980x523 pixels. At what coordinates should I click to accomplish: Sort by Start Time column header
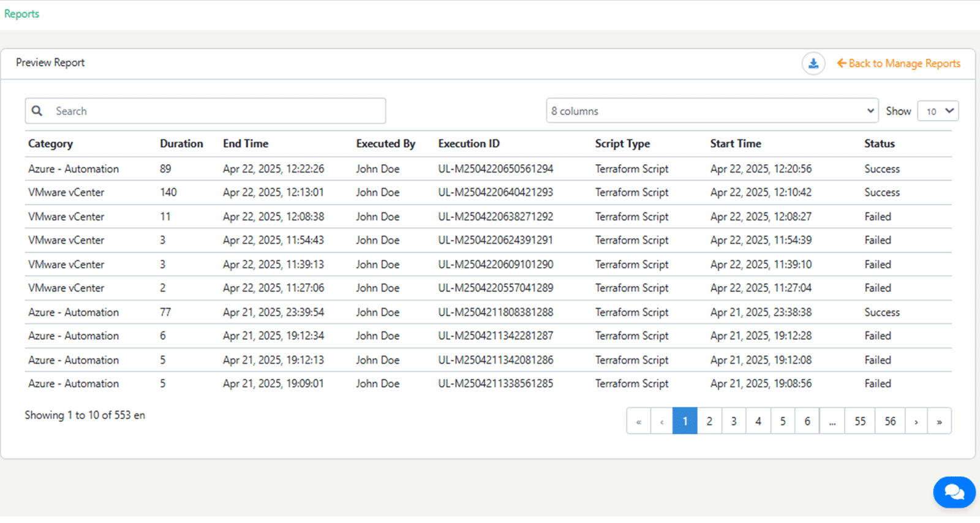[736, 144]
